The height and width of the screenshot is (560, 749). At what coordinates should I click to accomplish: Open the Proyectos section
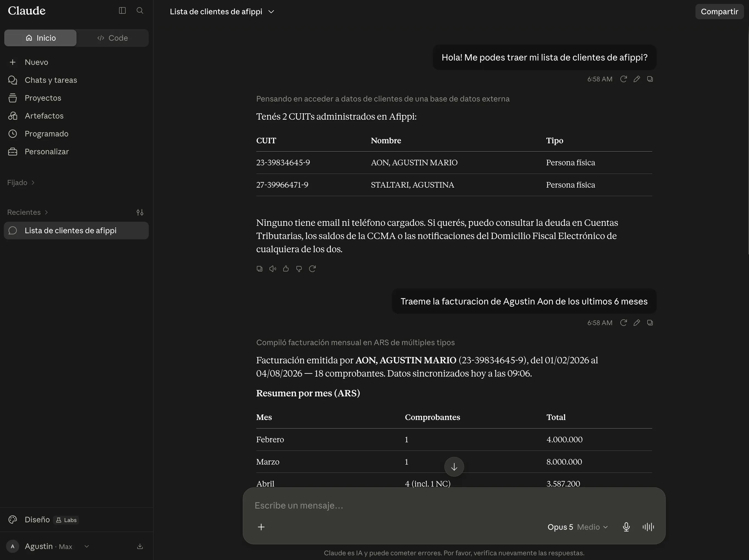(x=76, y=98)
